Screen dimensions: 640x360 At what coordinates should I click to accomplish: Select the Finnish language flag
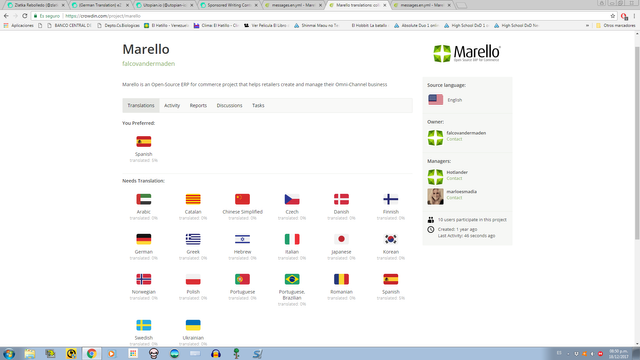click(x=391, y=199)
